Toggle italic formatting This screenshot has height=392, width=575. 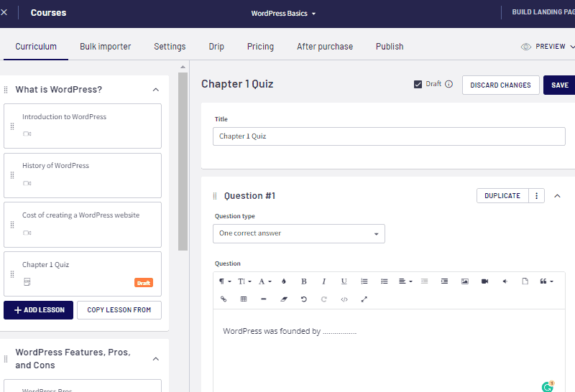click(x=324, y=281)
